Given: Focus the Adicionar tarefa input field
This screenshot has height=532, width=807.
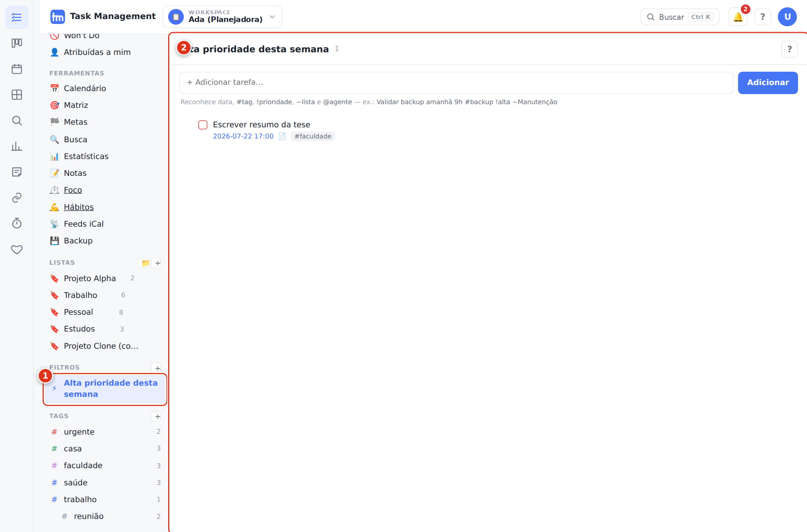Looking at the screenshot, I should pyautogui.click(x=456, y=83).
